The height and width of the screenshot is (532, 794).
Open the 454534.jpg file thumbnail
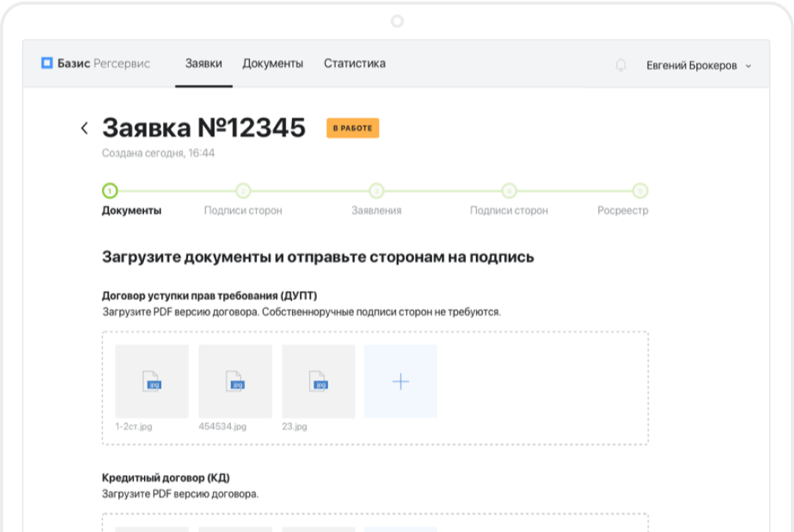pos(235,381)
